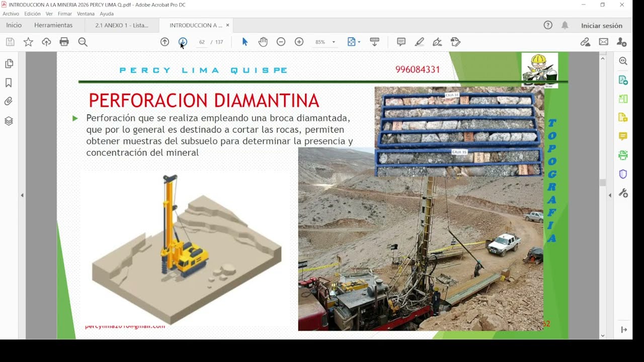Activate the selection arrow tool
This screenshot has height=362, width=644.
(x=245, y=42)
